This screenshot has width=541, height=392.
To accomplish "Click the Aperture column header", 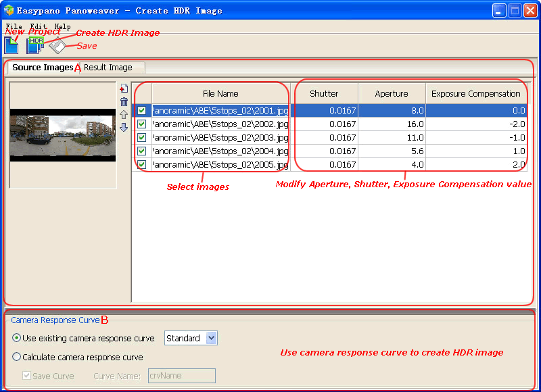I will [x=392, y=93].
